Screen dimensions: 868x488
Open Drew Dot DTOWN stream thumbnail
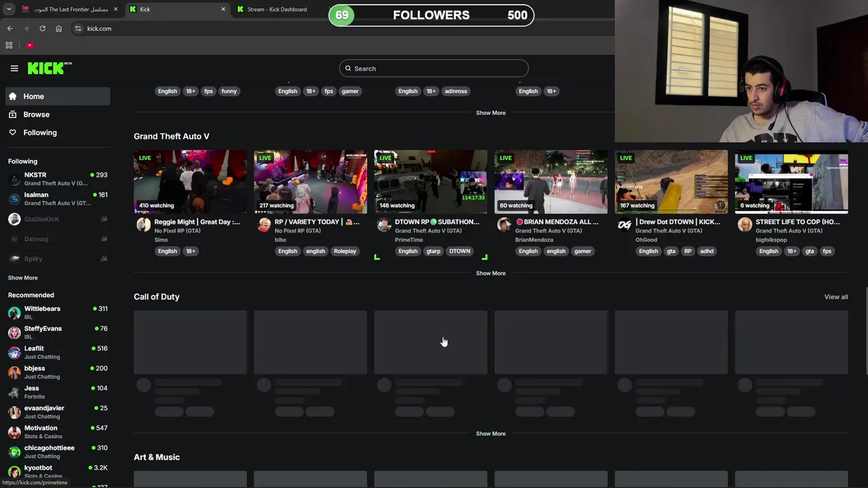tap(671, 182)
